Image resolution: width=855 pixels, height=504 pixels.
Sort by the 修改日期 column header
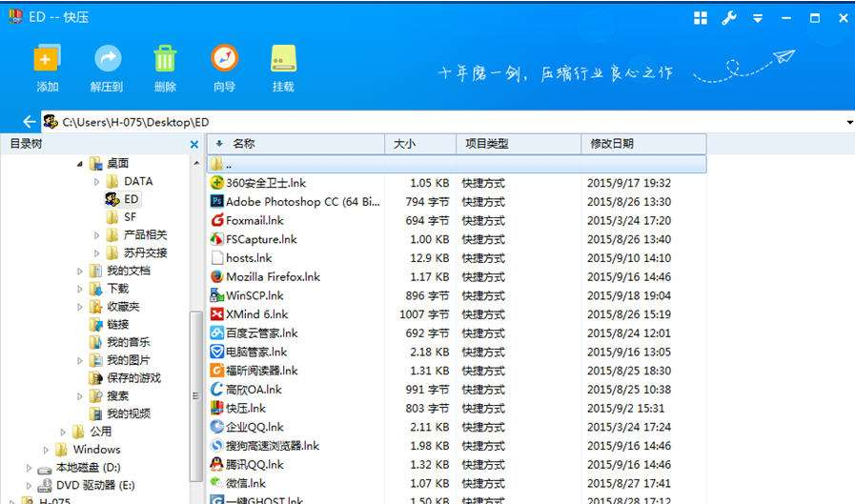coord(644,144)
